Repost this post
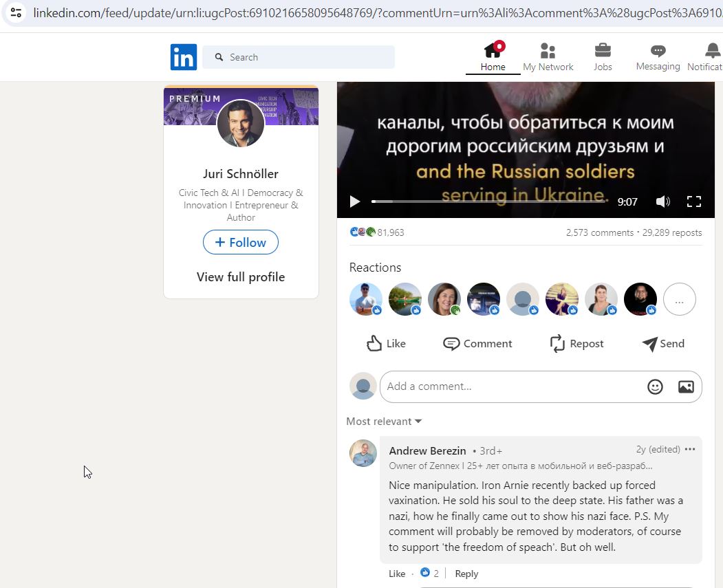 (576, 344)
